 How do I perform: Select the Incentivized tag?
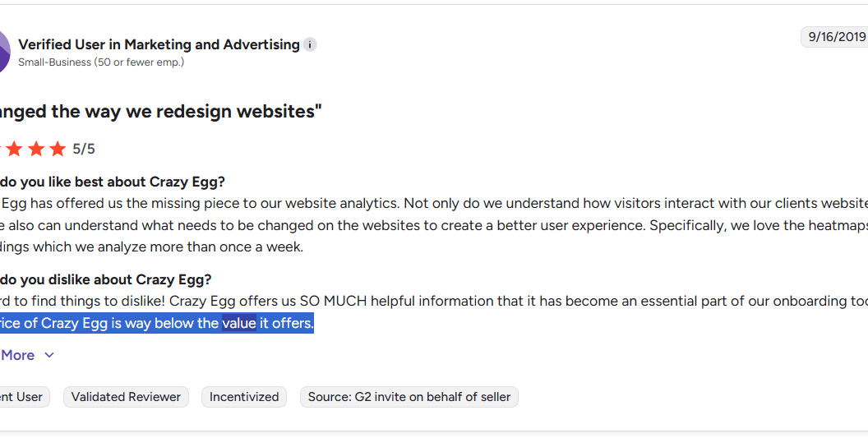point(244,397)
